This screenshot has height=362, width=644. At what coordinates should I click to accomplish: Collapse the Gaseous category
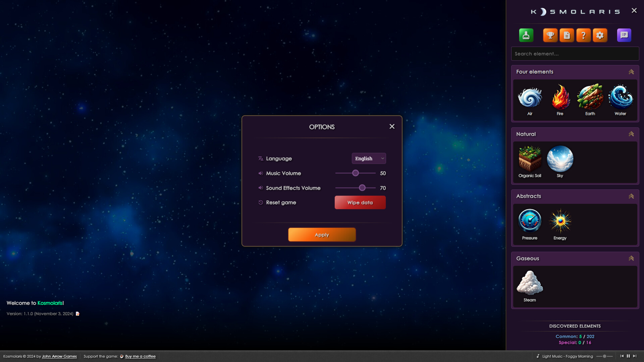pos(631,258)
